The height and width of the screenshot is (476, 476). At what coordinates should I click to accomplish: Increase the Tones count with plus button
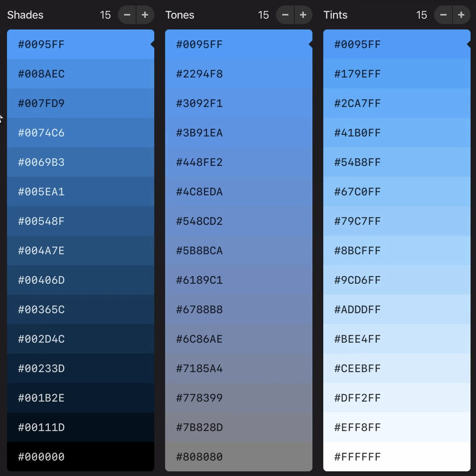tap(303, 15)
